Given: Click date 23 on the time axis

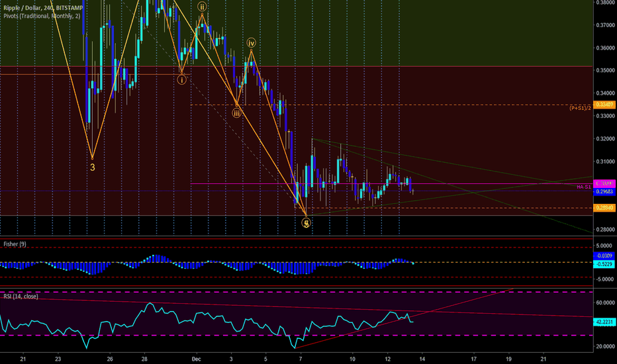Looking at the screenshot, I should pos(58,359).
